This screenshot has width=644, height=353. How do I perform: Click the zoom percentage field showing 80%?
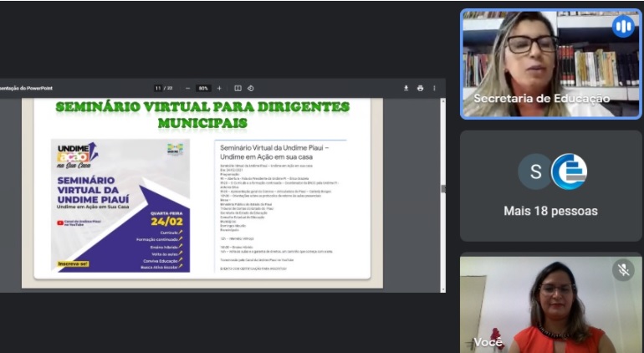203,88
